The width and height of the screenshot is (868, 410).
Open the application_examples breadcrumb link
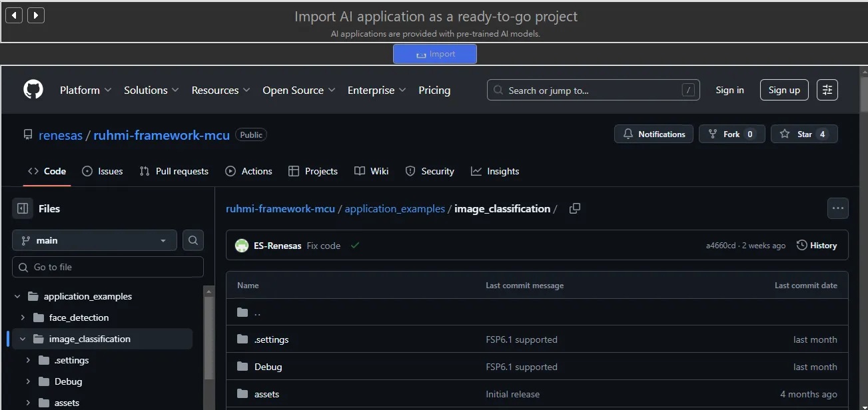(x=394, y=209)
